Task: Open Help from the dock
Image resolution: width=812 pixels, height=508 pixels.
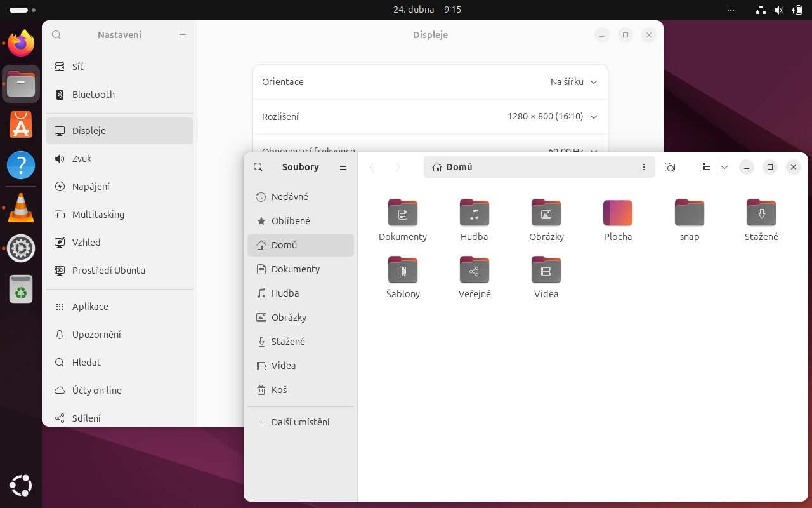Action: (x=21, y=165)
